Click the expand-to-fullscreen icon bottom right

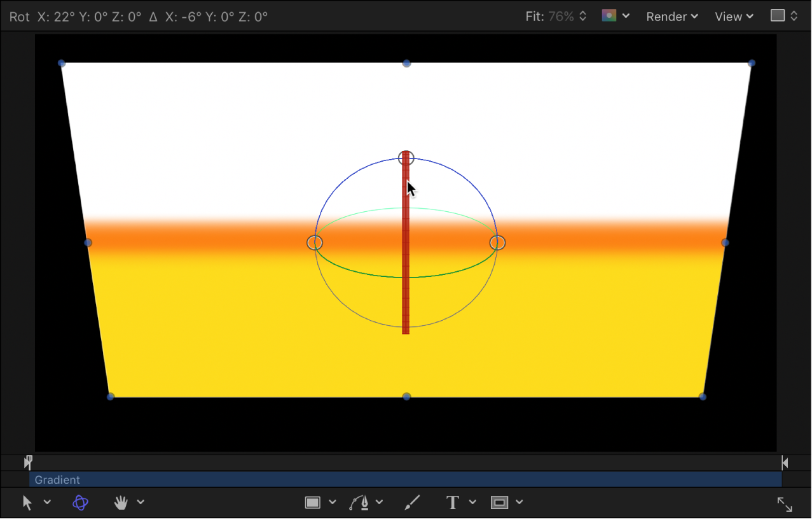click(x=785, y=503)
